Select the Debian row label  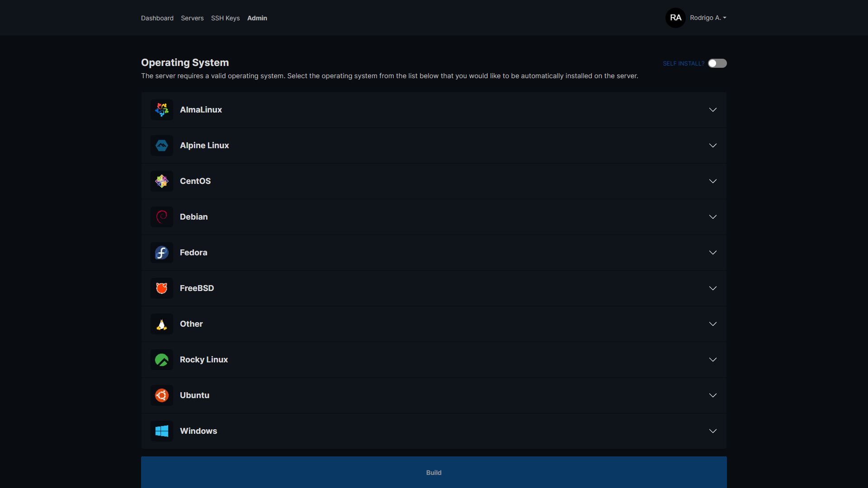pos(194,217)
